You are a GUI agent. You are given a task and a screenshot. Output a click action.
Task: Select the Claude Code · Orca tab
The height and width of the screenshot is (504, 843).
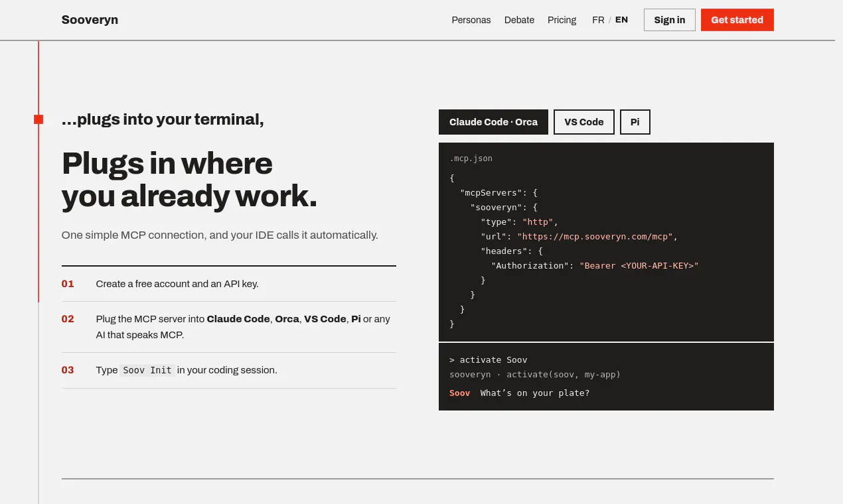click(x=493, y=122)
